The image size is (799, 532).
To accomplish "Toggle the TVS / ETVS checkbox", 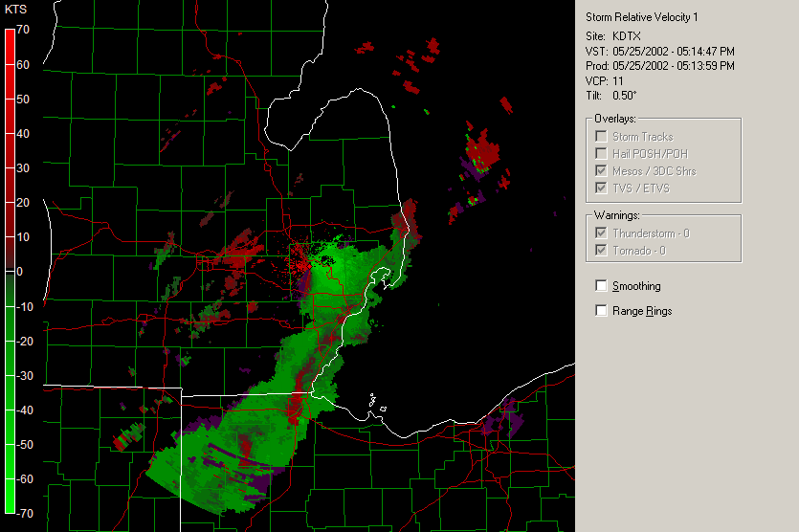I will click(601, 188).
